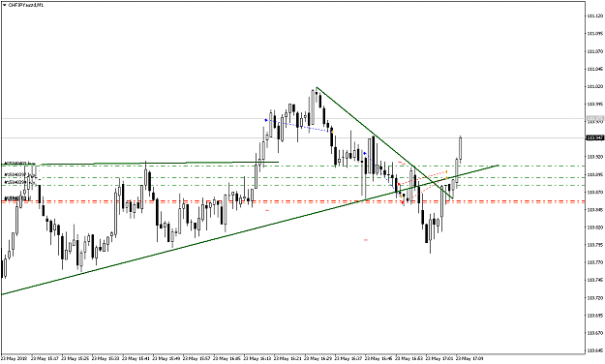This screenshot has width=605, height=364.
Task: Click the 110.845 price scale label
Action: (x=594, y=210)
